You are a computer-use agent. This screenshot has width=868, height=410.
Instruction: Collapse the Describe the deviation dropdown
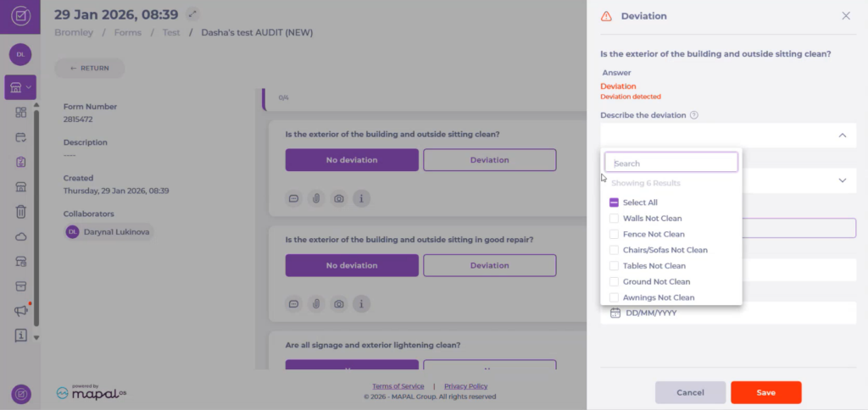(x=842, y=136)
